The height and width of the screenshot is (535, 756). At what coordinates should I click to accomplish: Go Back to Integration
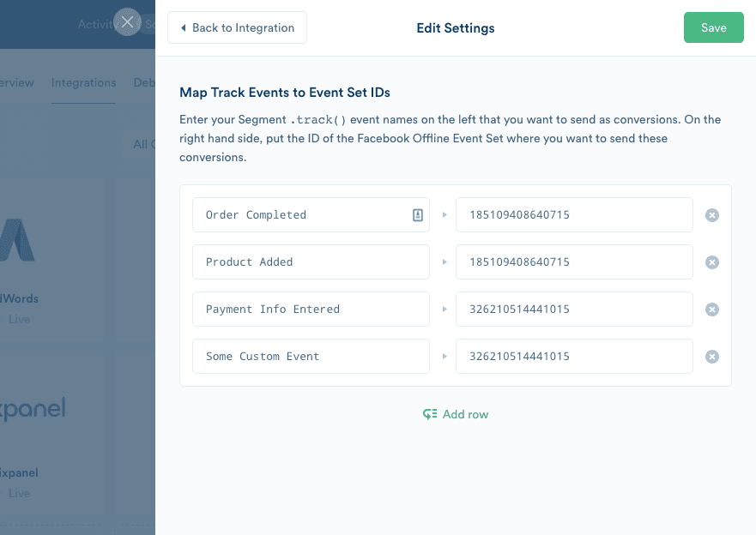237,27
